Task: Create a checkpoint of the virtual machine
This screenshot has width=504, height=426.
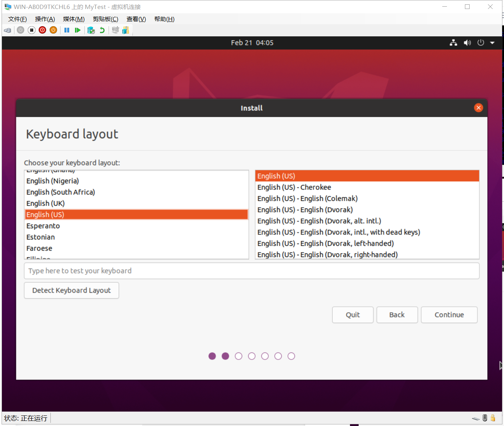Action: tap(91, 30)
